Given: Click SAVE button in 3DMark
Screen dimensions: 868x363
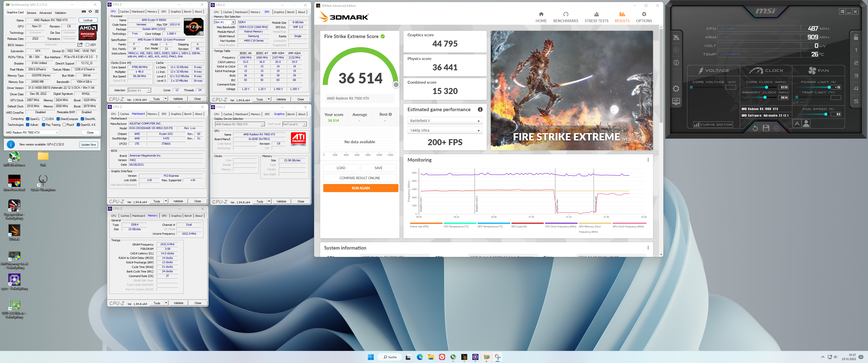Looking at the screenshot, I should click(378, 168).
